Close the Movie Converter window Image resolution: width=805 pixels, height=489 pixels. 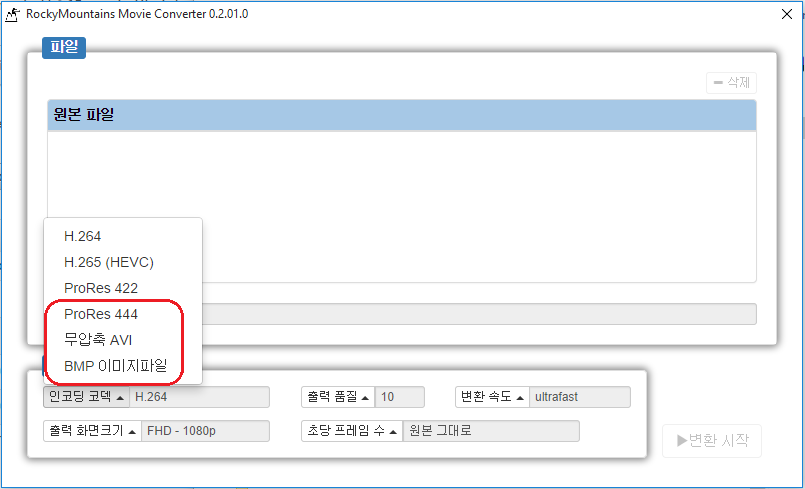pos(785,14)
